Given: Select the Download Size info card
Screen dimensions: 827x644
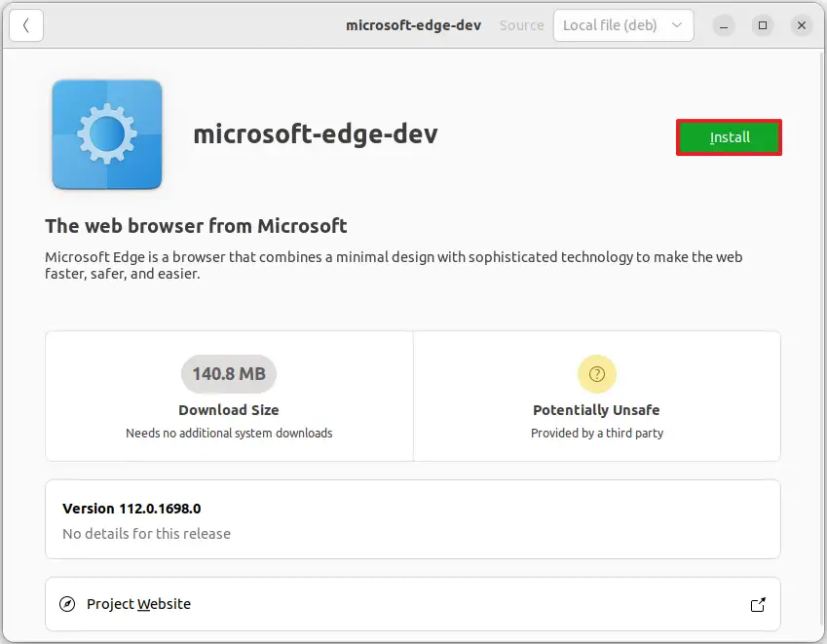Looking at the screenshot, I should [x=228, y=396].
